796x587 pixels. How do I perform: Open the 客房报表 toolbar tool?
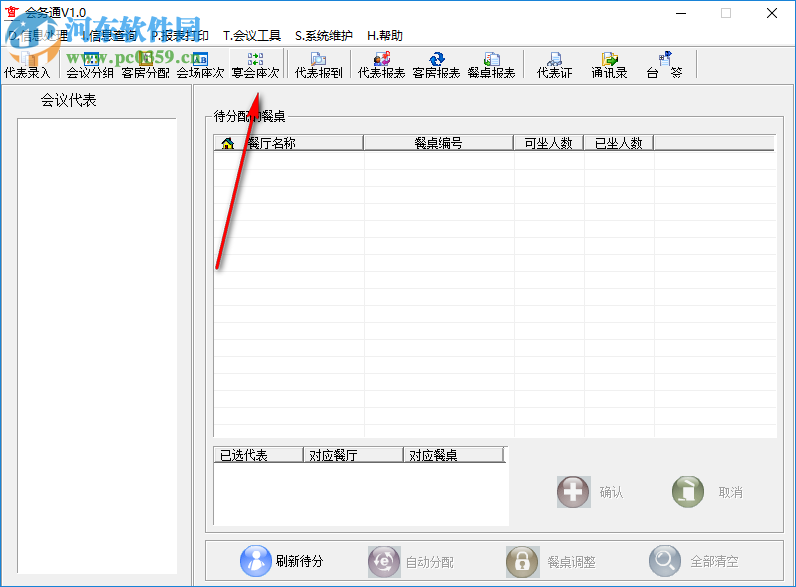click(x=437, y=64)
